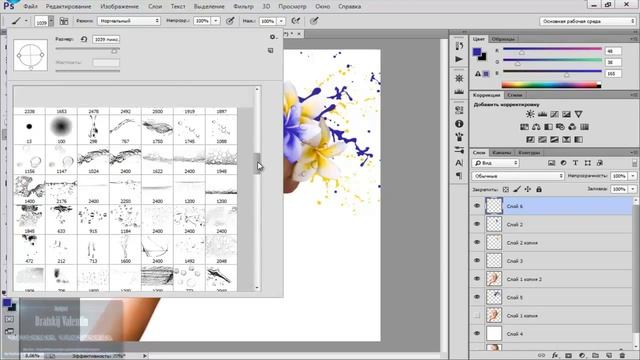Reset brush size with the circular arrow icon

84,39
